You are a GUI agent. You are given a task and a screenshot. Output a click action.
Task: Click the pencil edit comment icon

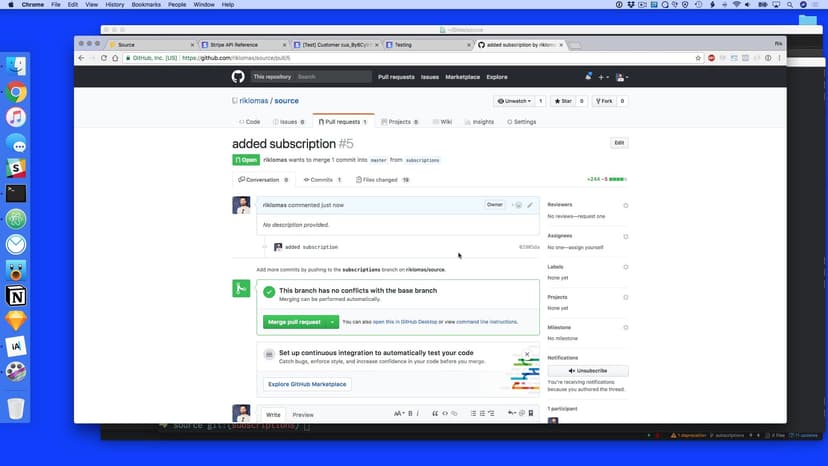530,205
